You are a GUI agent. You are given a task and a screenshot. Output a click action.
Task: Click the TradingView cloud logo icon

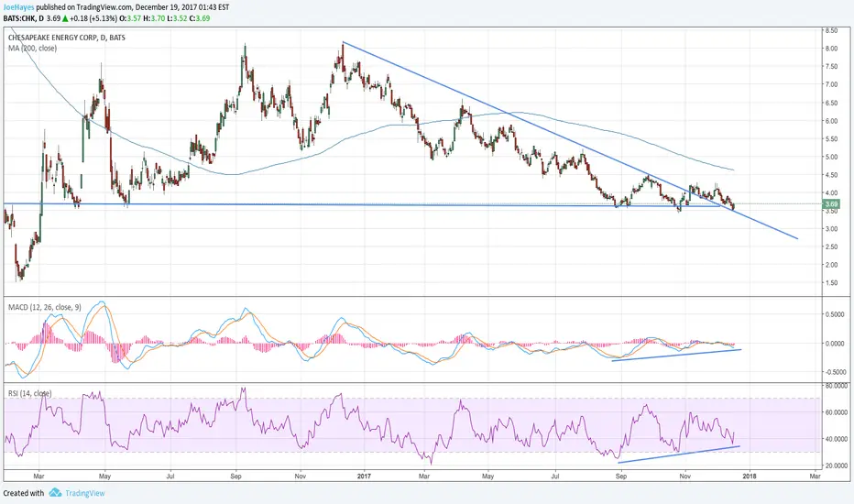tap(55, 493)
